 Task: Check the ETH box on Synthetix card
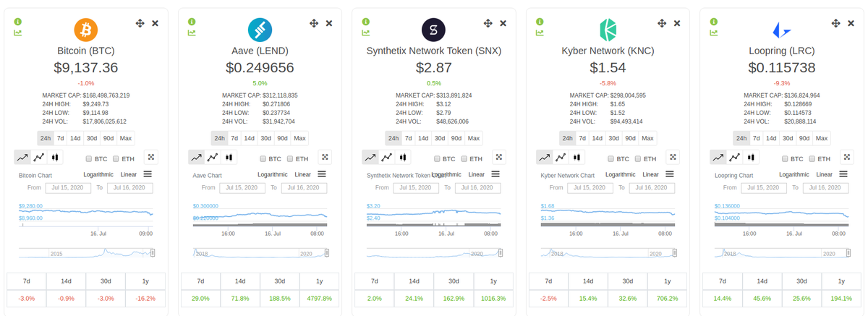[x=464, y=158]
